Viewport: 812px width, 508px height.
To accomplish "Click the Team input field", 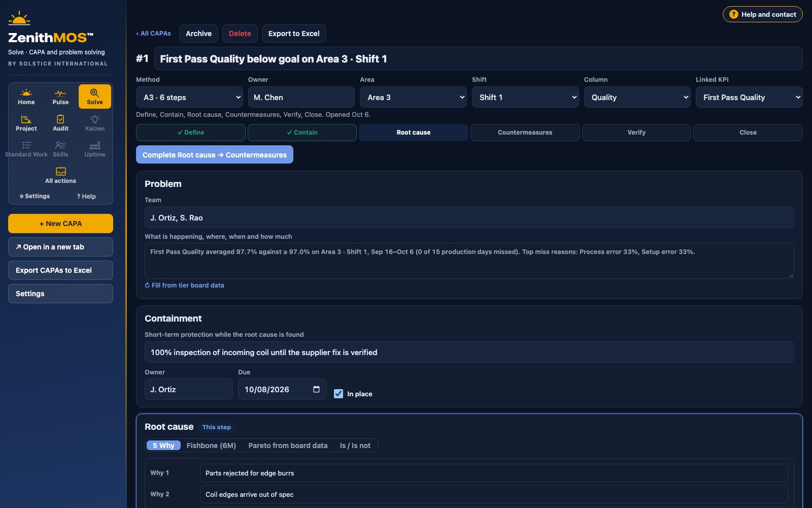I will point(469,217).
